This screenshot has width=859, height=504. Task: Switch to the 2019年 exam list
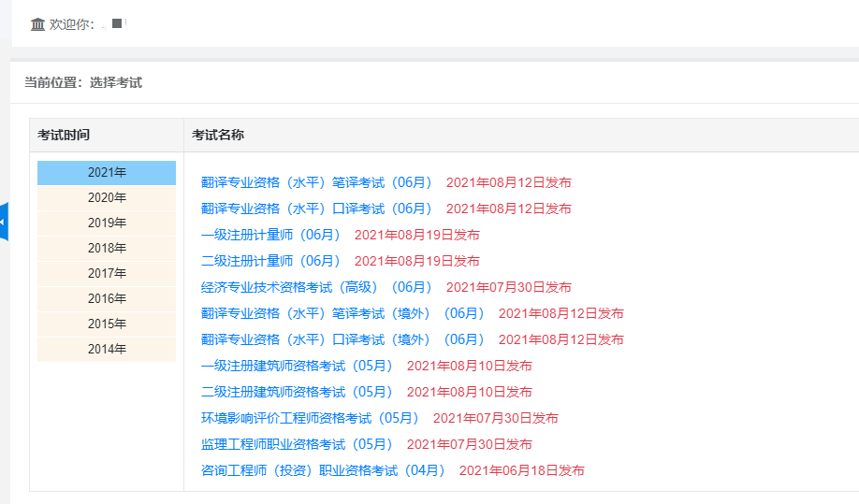click(107, 223)
